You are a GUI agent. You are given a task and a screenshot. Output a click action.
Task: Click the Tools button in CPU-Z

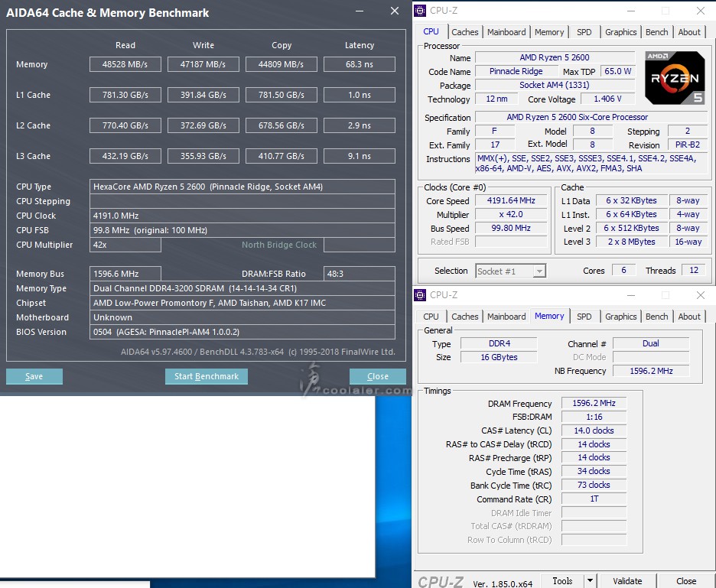[562, 580]
